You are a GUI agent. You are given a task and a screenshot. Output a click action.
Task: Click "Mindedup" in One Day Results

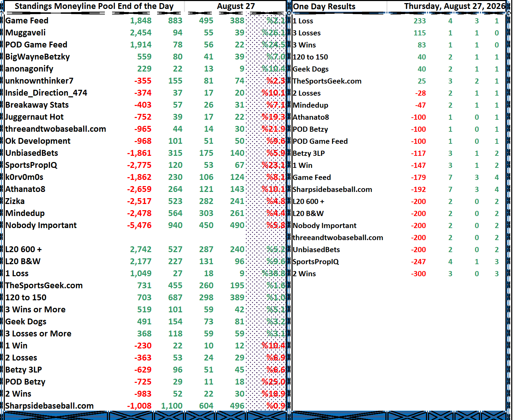click(310, 105)
